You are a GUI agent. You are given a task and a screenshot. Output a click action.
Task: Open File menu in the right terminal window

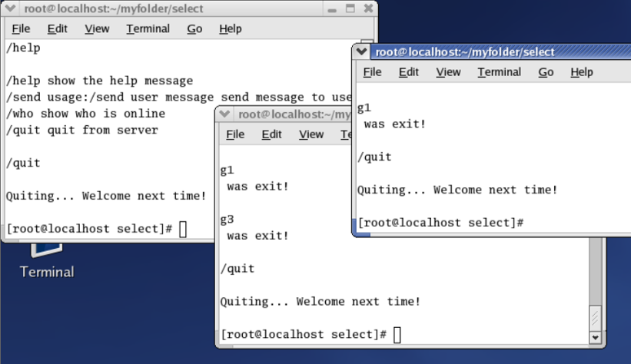(372, 72)
